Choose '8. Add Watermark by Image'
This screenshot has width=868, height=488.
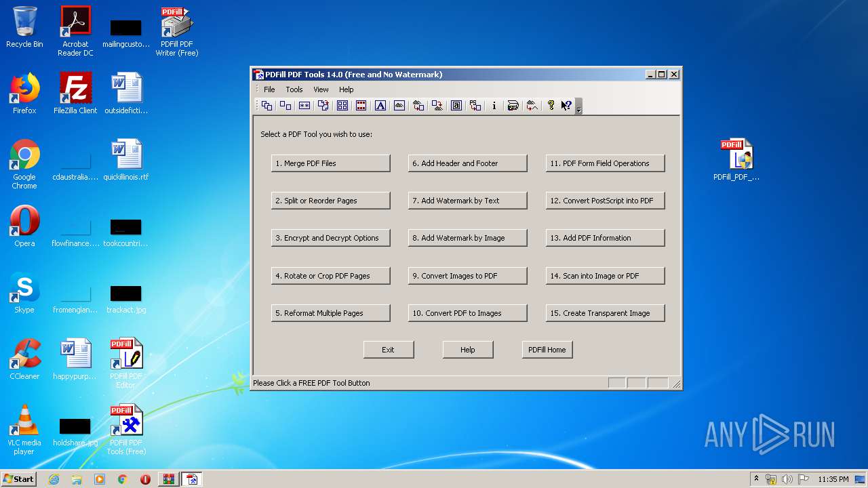[x=468, y=238]
